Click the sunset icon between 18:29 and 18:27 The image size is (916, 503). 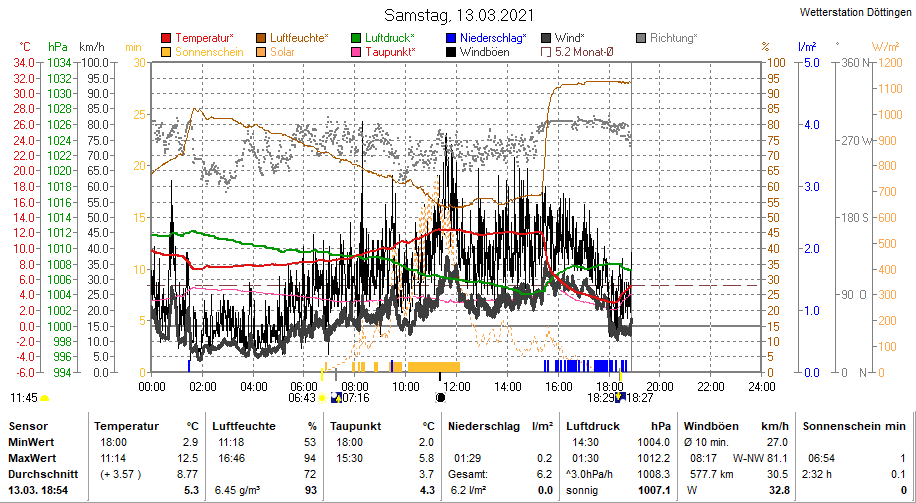620,397
